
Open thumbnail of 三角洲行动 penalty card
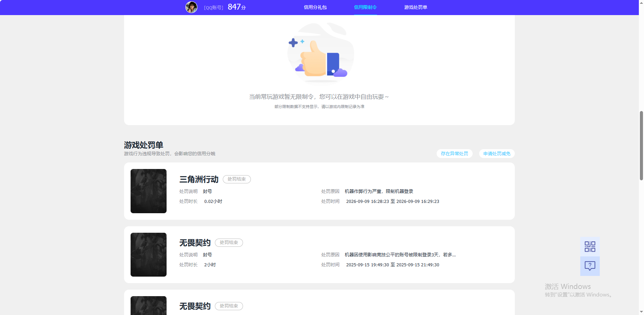point(148,191)
